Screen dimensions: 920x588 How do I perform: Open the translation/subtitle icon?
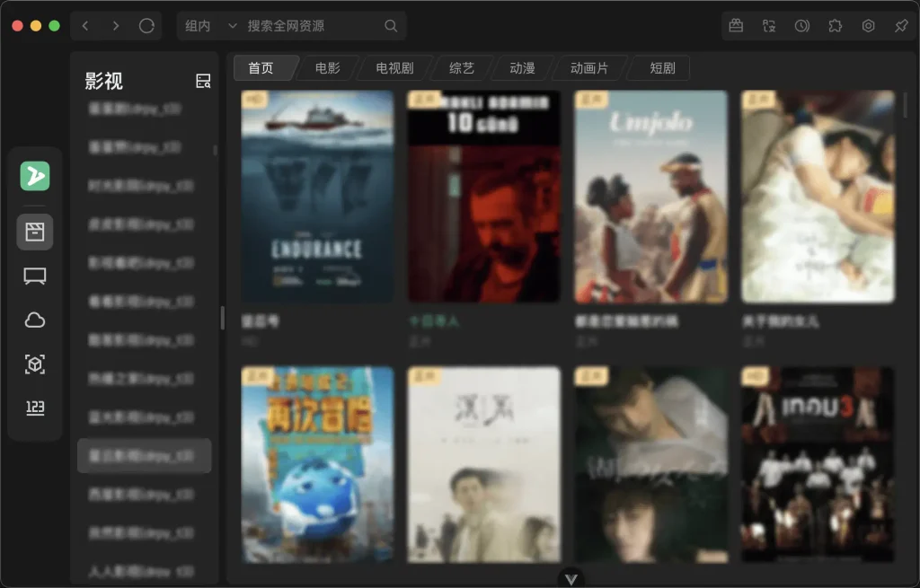(768, 25)
